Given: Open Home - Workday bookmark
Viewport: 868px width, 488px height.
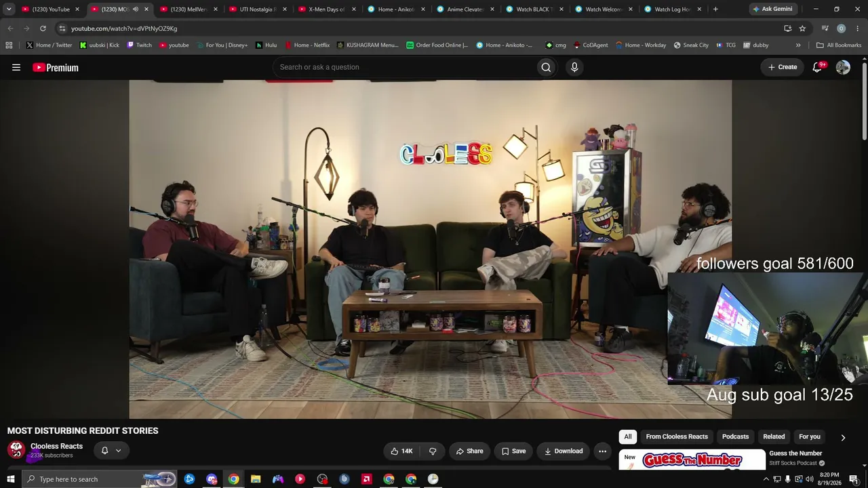Looking at the screenshot, I should pyautogui.click(x=641, y=45).
